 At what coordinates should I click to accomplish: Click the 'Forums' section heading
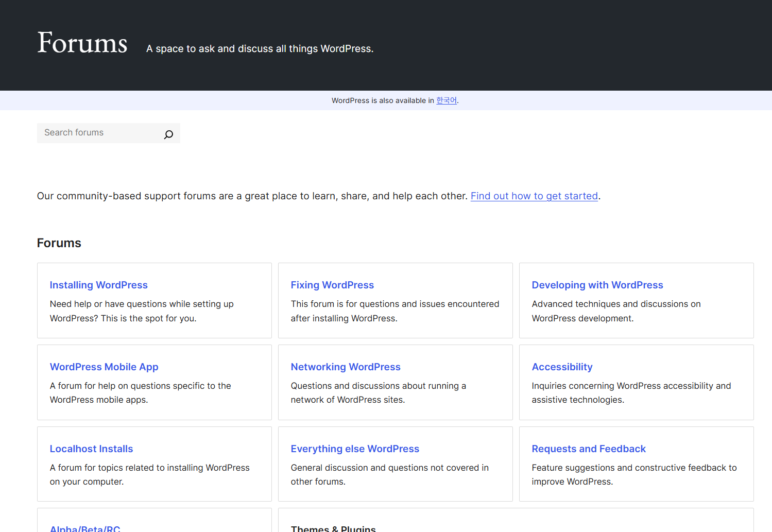click(59, 243)
